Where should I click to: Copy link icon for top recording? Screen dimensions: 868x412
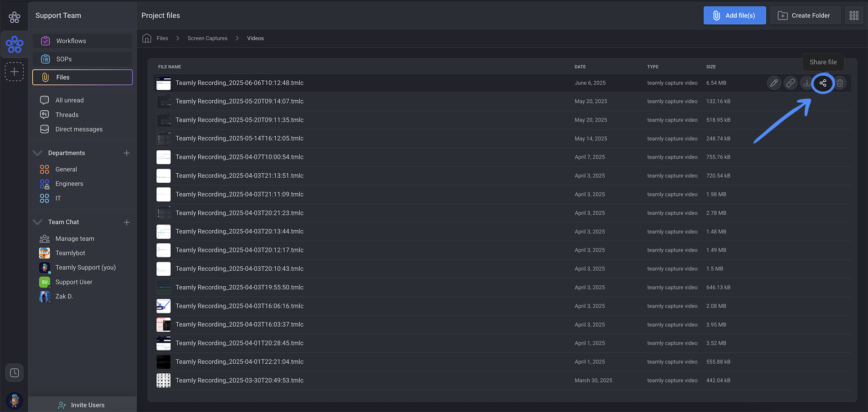(x=791, y=83)
